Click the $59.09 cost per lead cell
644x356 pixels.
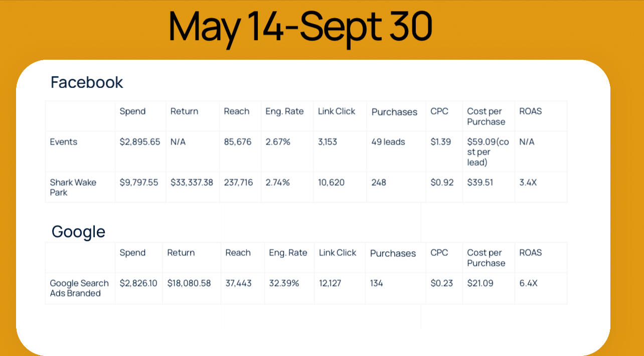488,152
